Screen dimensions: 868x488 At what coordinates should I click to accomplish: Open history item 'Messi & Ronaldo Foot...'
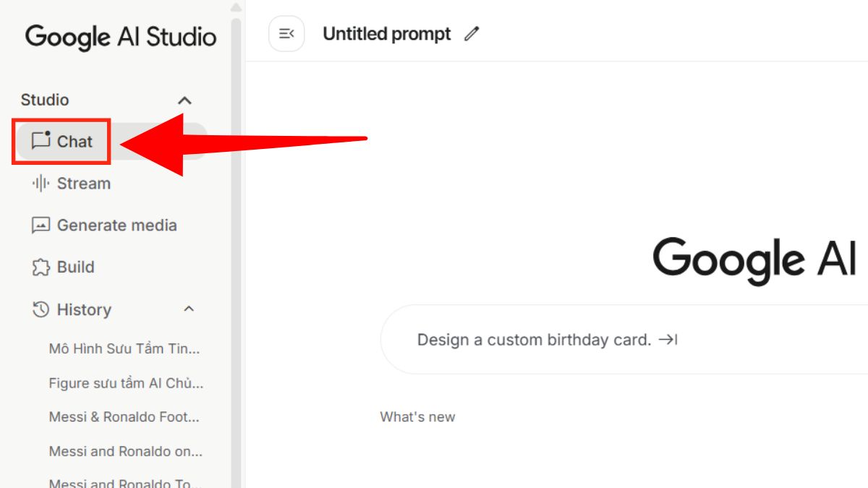(124, 417)
